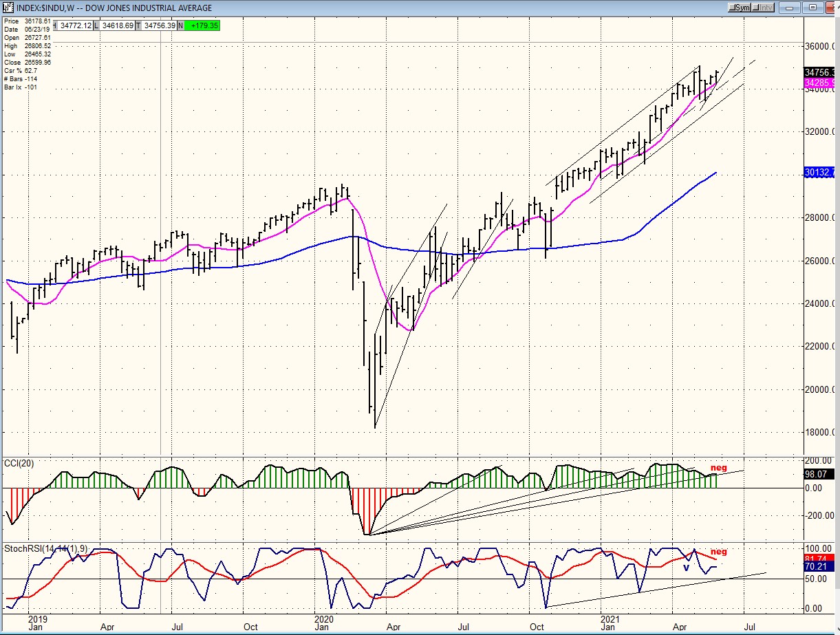Click the magenta 34285 moving average tag

820,83
